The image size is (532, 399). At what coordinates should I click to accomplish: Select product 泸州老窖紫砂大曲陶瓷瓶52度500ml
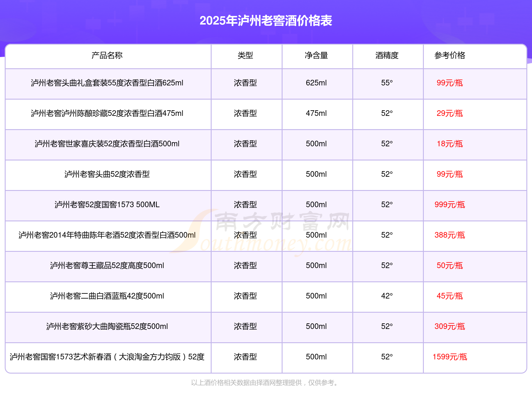pyautogui.click(x=107, y=326)
